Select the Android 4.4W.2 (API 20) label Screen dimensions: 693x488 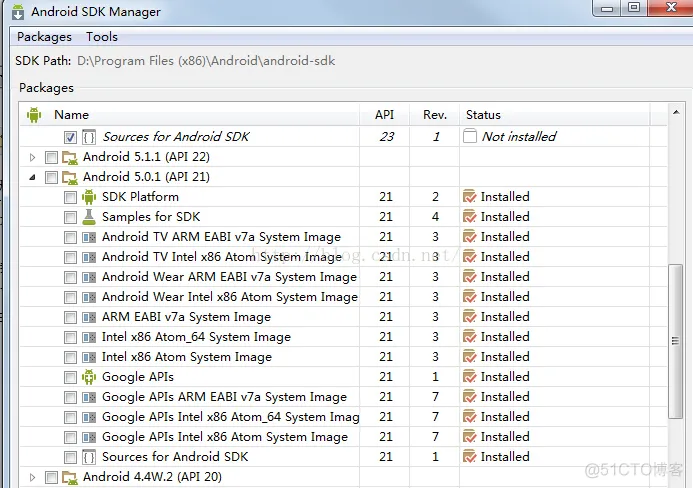pyautogui.click(x=152, y=477)
